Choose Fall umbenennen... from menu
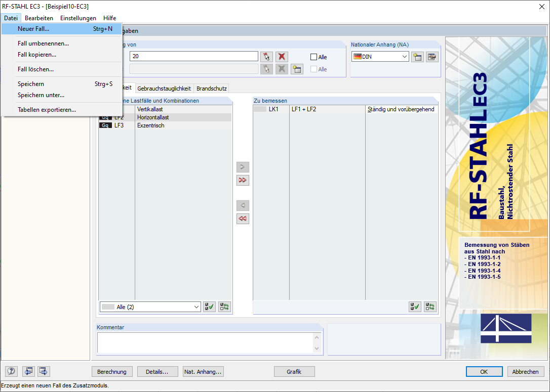The width and height of the screenshot is (550, 392). [x=61, y=43]
